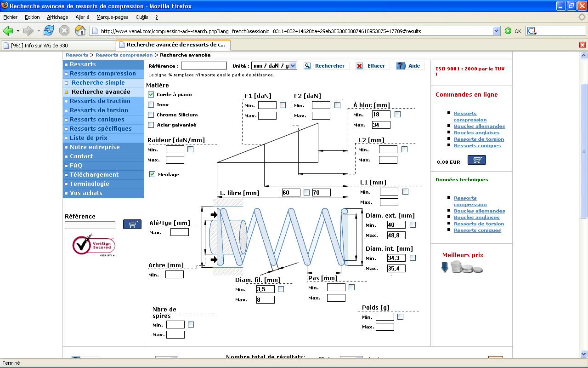Click the Référence input field at top

(204, 66)
